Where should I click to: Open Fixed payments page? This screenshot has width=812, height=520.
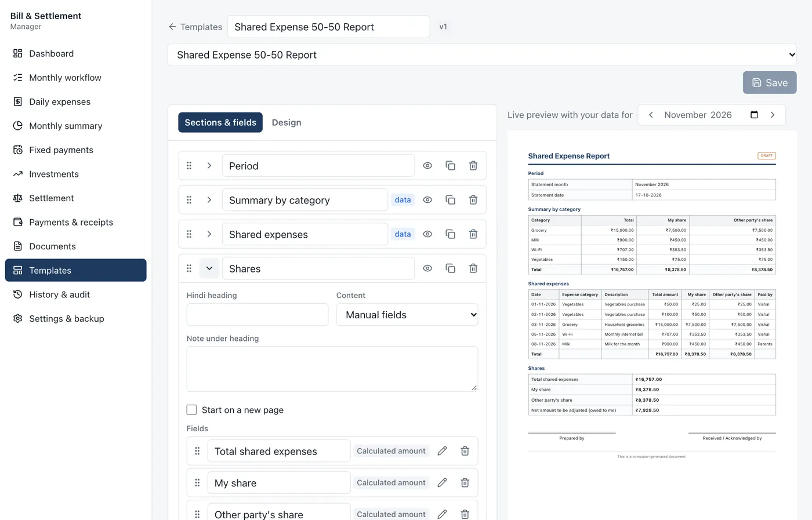[x=76, y=150]
